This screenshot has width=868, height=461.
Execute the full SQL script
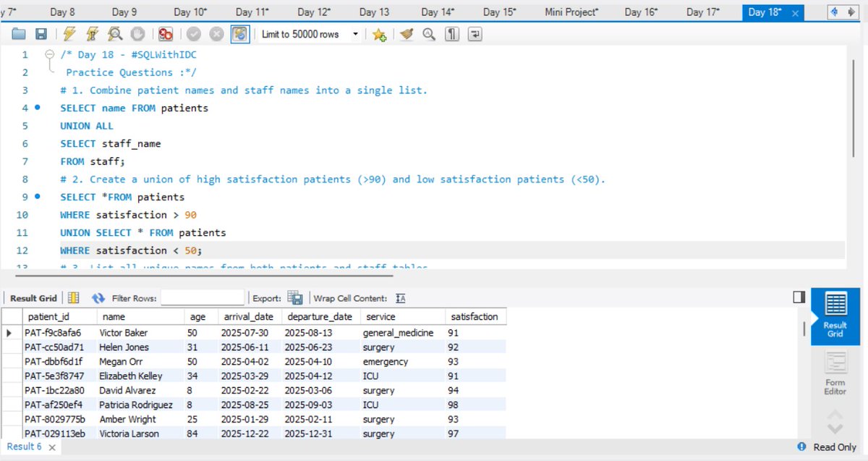[69, 34]
